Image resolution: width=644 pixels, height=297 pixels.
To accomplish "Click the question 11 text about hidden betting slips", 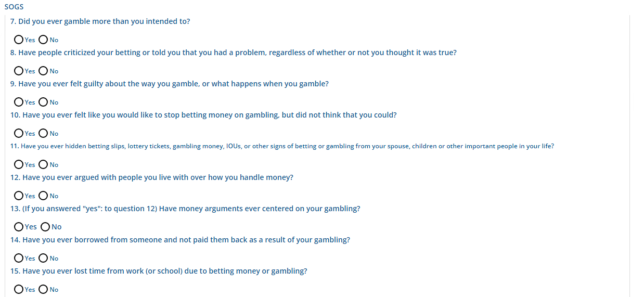I will tap(282, 146).
